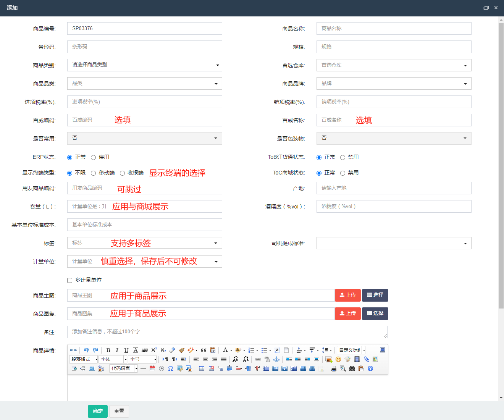
Task: Click 上传 button for 商品主图
Action: click(347, 295)
